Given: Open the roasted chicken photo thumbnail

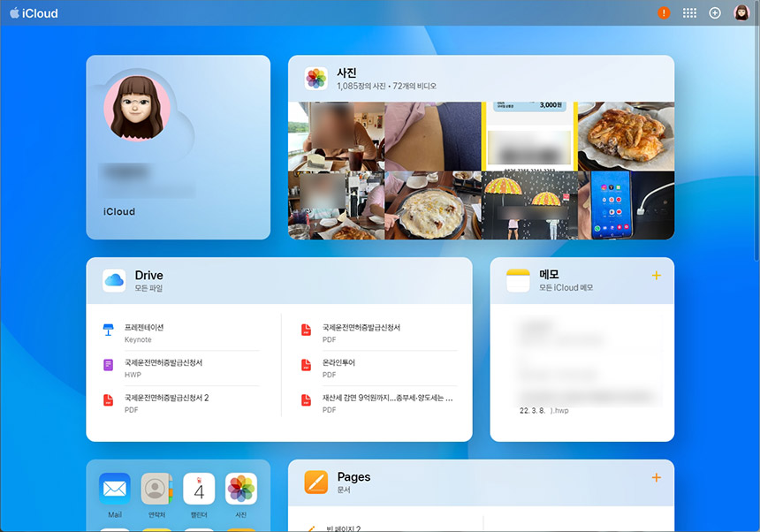Looking at the screenshot, I should pyautogui.click(x=627, y=136).
